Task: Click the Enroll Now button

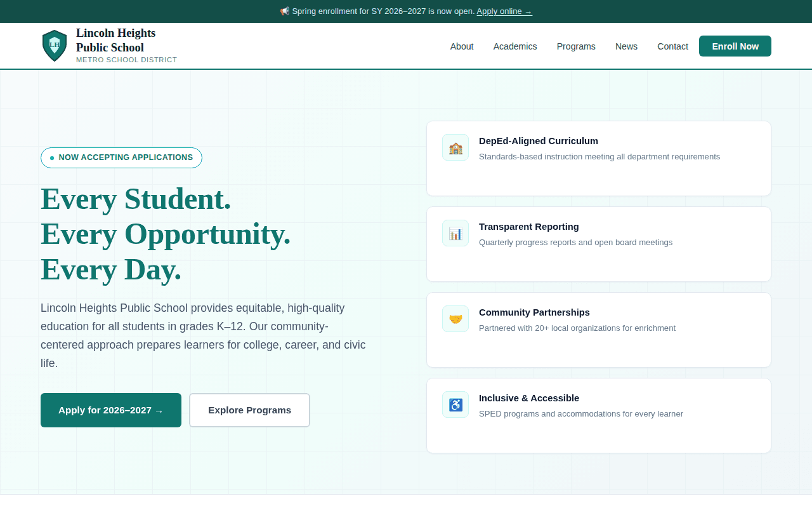Action: (x=735, y=46)
